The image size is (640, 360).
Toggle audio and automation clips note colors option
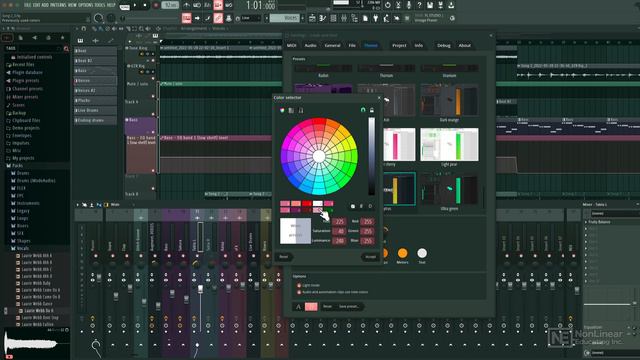tap(299, 292)
